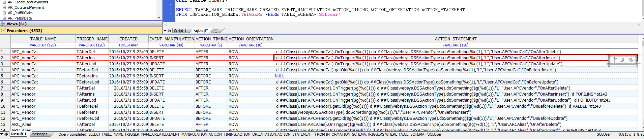Select the Result 1 tab

click(19, 134)
